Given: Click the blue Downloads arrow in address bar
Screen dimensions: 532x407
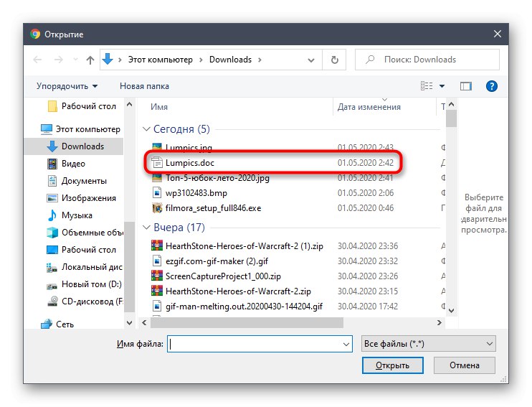Looking at the screenshot, I should (x=108, y=60).
